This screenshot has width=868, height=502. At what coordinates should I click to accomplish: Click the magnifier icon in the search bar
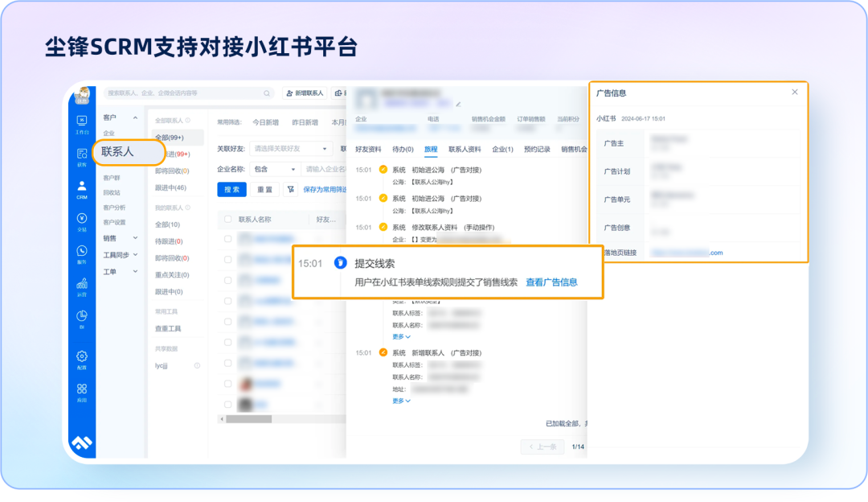[267, 93]
